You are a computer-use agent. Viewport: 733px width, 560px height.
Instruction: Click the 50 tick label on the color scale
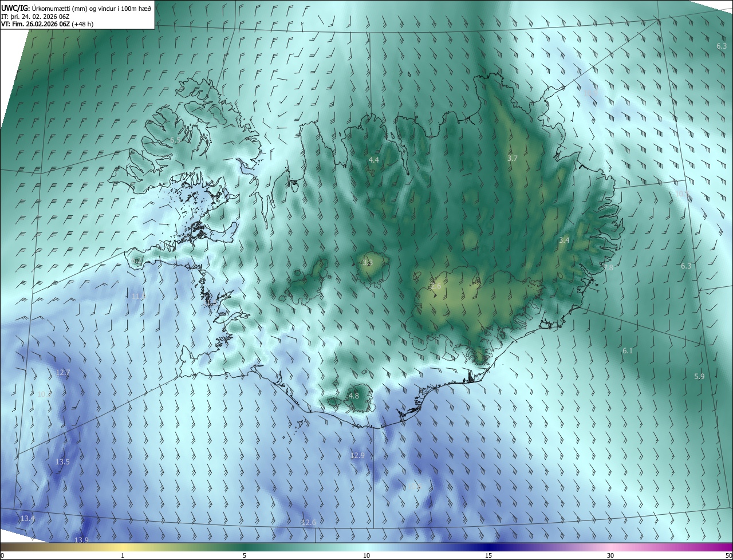coord(728,555)
